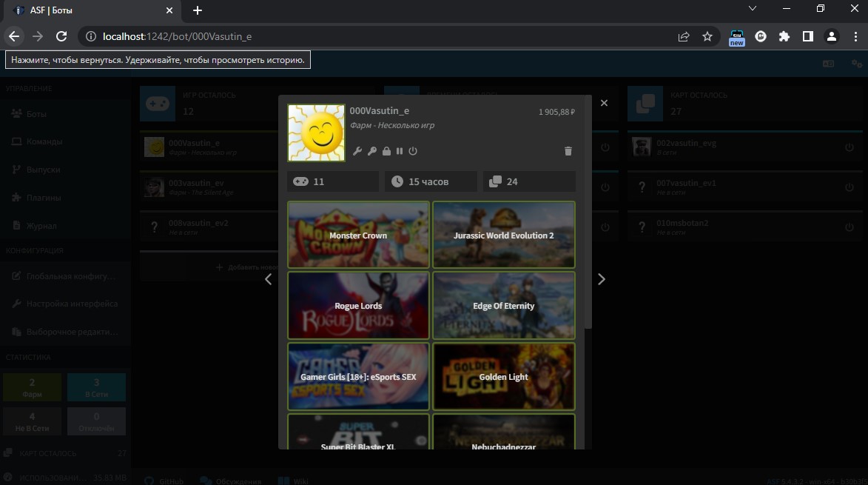Click the cards icon next to 24

click(x=496, y=181)
